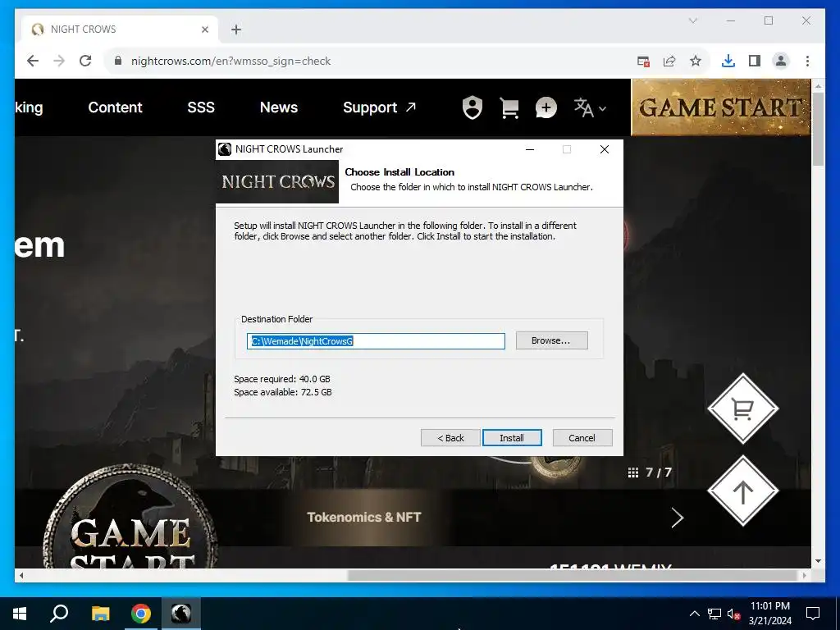The image size is (840, 630).
Task: Open Chrome three-dot menu
Action: coord(807,61)
